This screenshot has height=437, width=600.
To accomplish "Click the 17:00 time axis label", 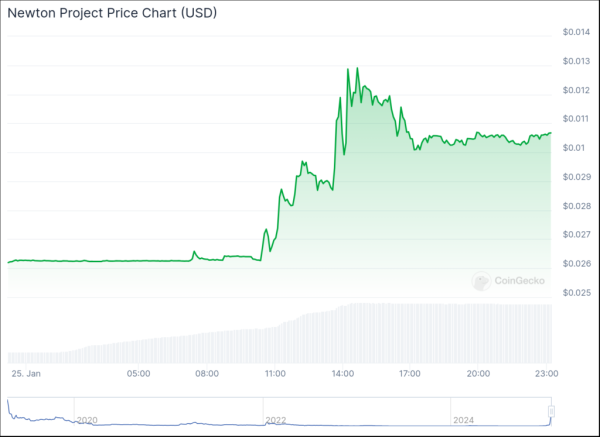I will tap(410, 373).
